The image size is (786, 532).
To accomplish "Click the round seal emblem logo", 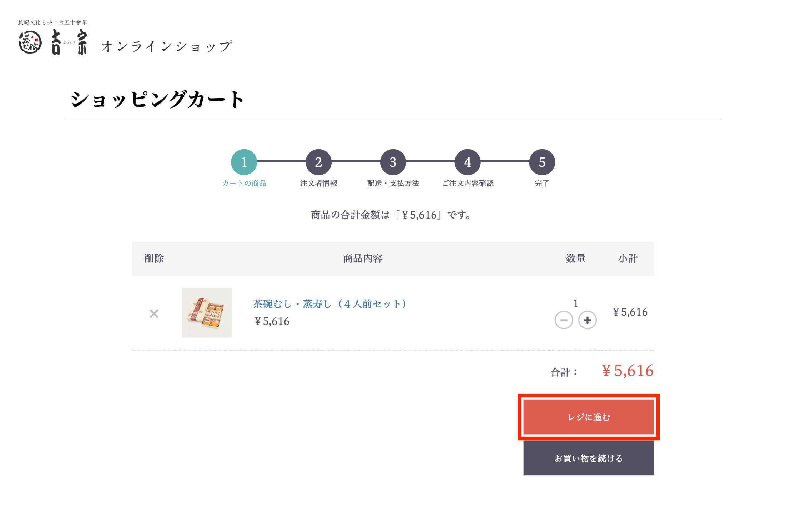I will click(30, 42).
